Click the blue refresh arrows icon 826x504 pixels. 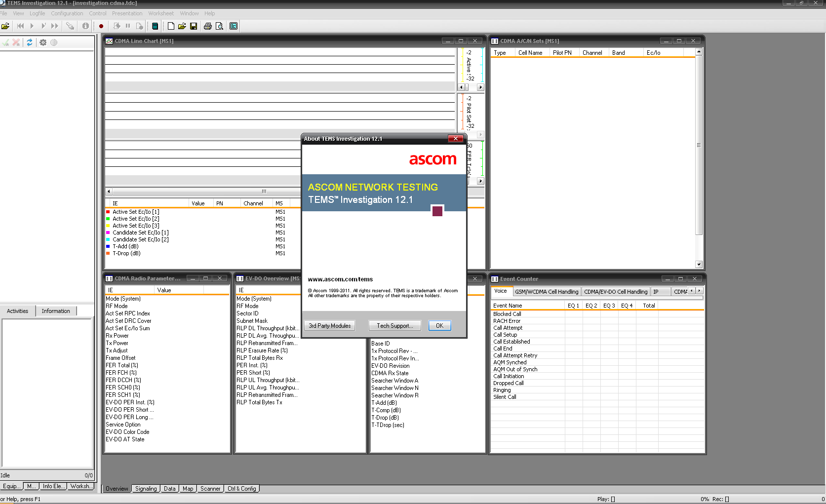[x=30, y=43]
